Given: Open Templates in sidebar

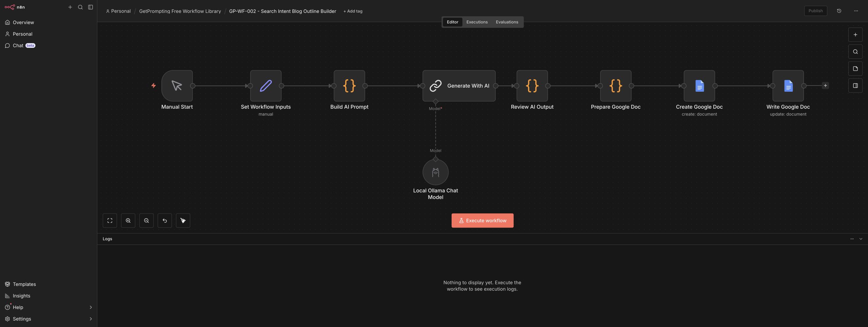Looking at the screenshot, I should tap(48, 284).
